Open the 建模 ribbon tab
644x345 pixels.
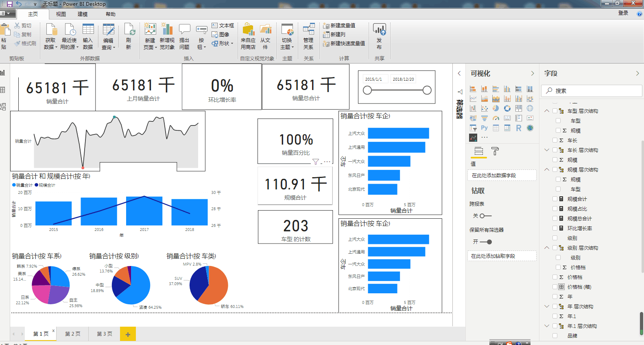[83, 14]
